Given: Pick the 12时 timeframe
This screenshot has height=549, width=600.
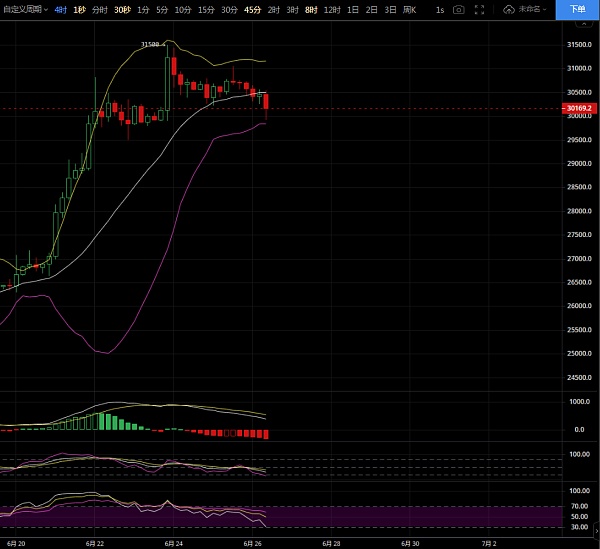Looking at the screenshot, I should (332, 9).
